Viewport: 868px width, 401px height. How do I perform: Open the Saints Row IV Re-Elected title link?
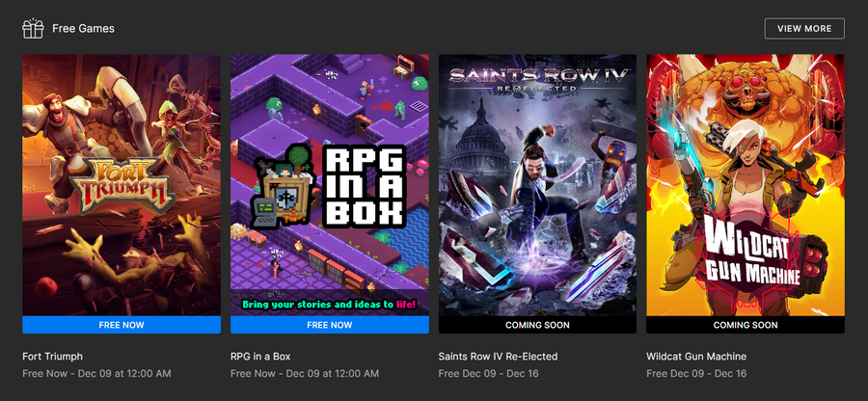coord(498,357)
